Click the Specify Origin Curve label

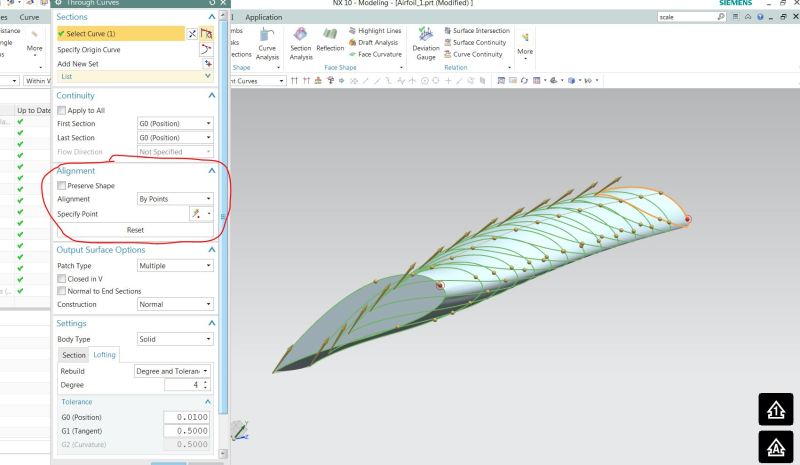coord(89,50)
